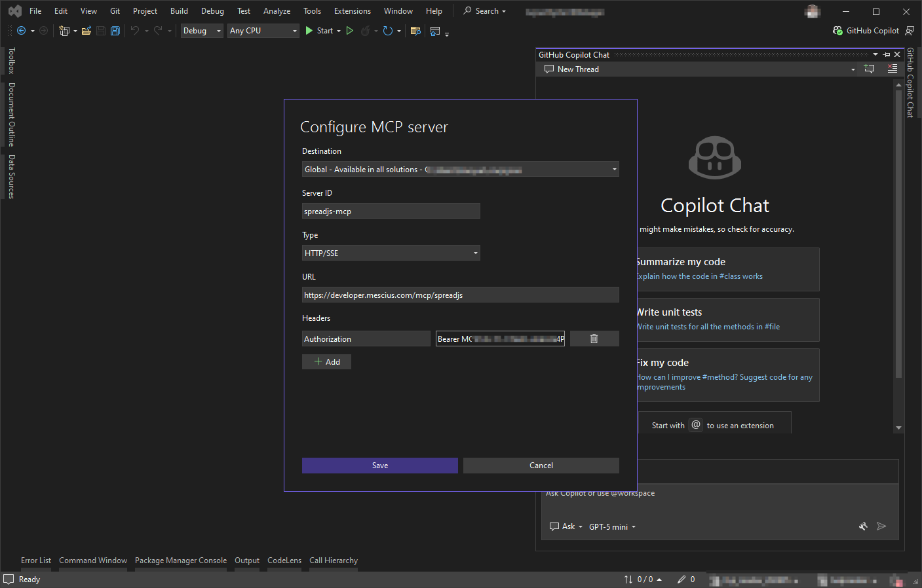Click the Save All disks icon
922x588 pixels.
coord(115,31)
